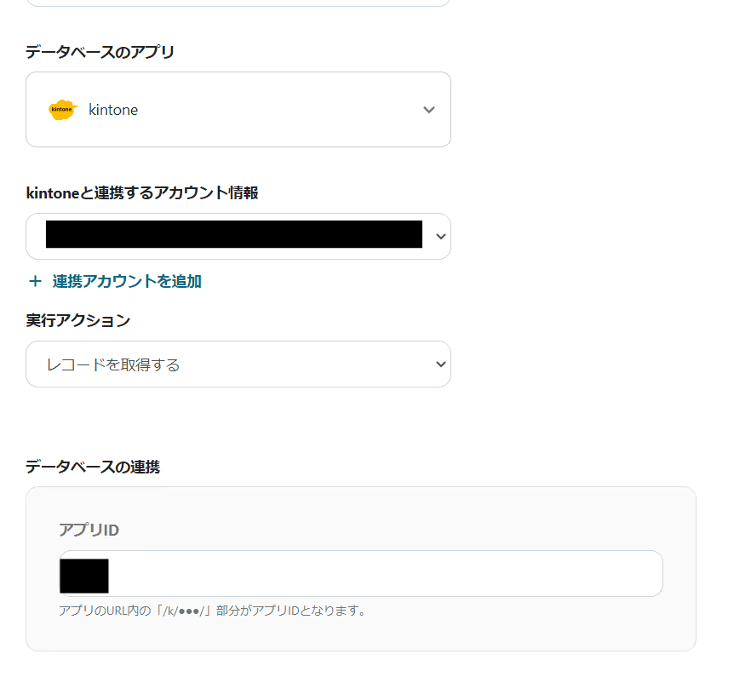Click the kintone text in app selector

tap(113, 110)
